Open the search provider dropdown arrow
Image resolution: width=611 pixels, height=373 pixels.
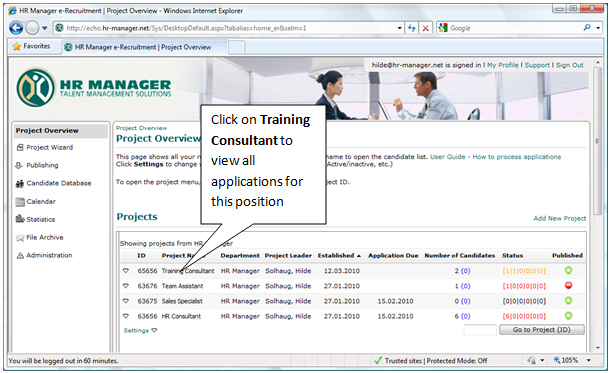point(598,28)
